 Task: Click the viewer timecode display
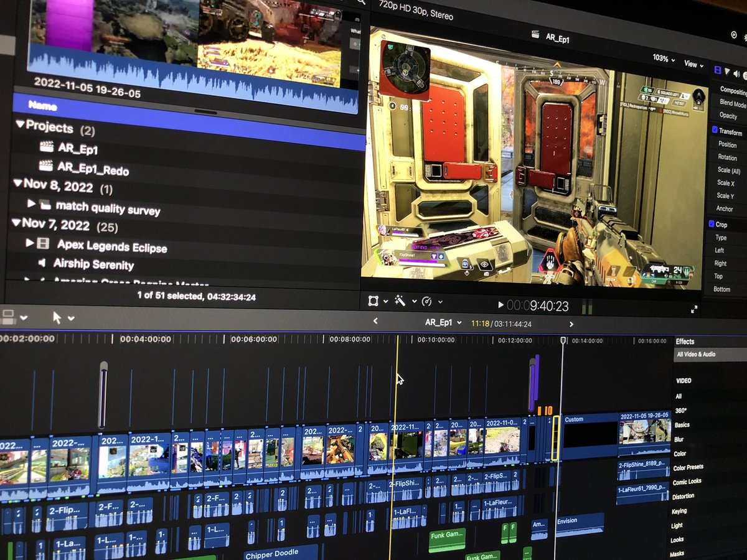[537, 306]
